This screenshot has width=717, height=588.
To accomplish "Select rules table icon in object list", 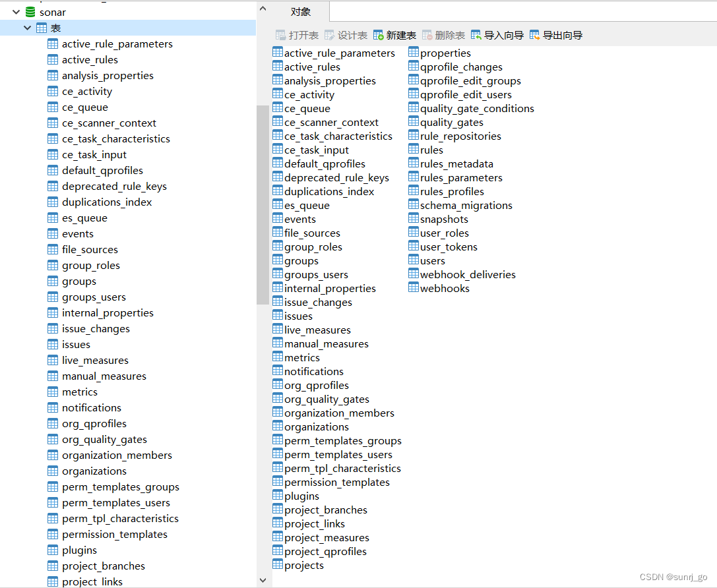I will (x=414, y=149).
